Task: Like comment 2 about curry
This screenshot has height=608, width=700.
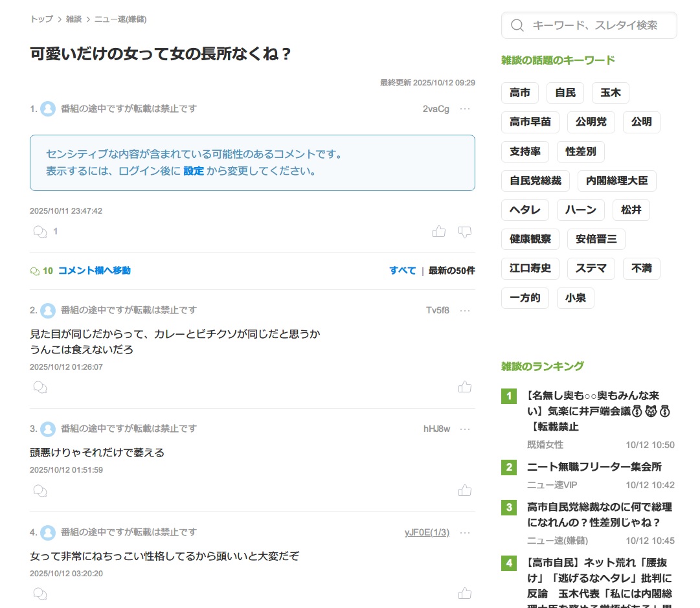Action: [x=464, y=387]
